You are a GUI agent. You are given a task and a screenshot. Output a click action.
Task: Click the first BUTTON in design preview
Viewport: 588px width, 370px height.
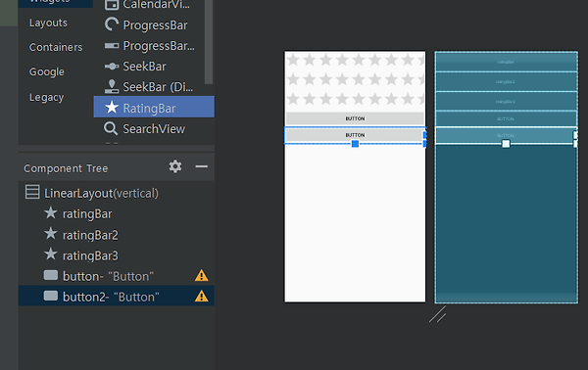[355, 118]
